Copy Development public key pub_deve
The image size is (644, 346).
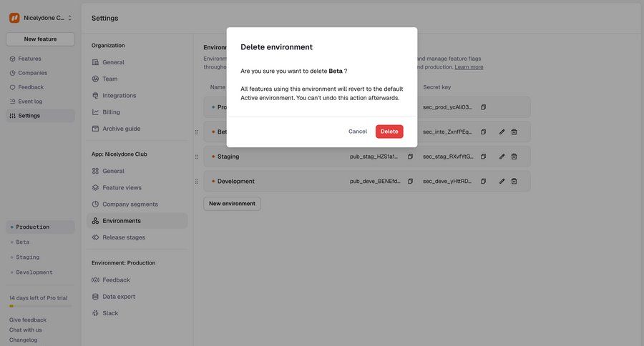(410, 181)
